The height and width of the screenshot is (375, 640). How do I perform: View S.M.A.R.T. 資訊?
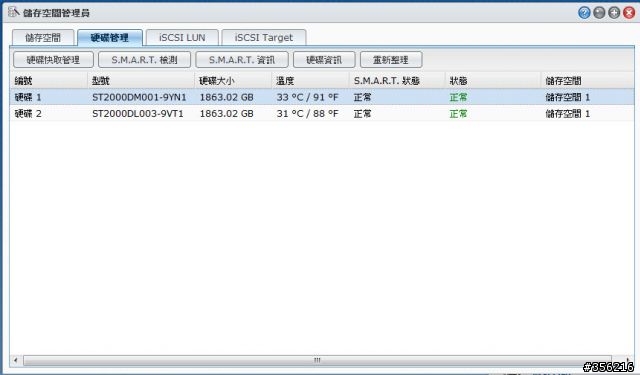[242, 60]
